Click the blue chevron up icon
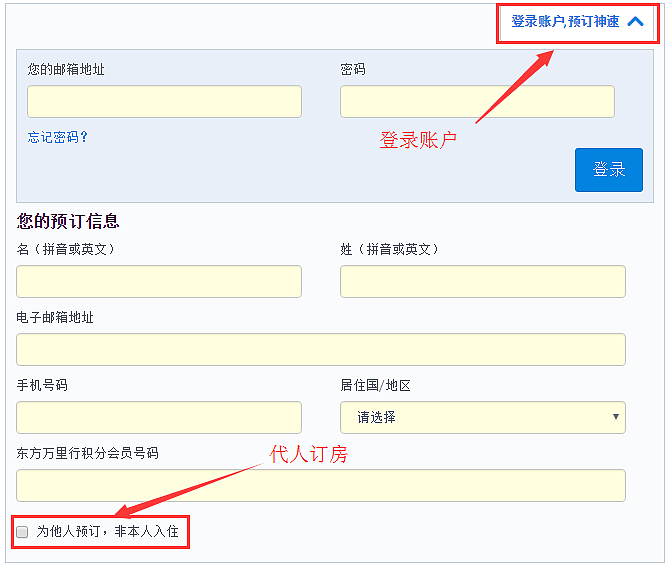Viewport: 669px width, 568px height. pos(635,22)
